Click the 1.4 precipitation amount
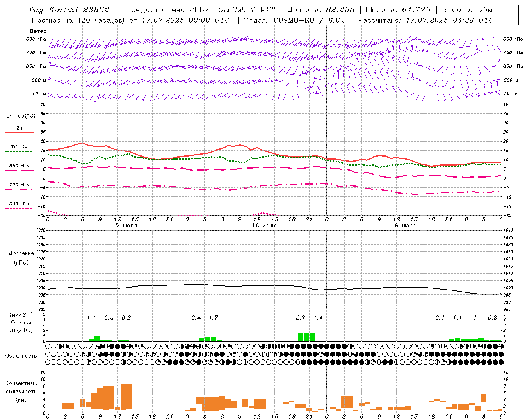This screenshot has width=525, height=420. tap(318, 317)
